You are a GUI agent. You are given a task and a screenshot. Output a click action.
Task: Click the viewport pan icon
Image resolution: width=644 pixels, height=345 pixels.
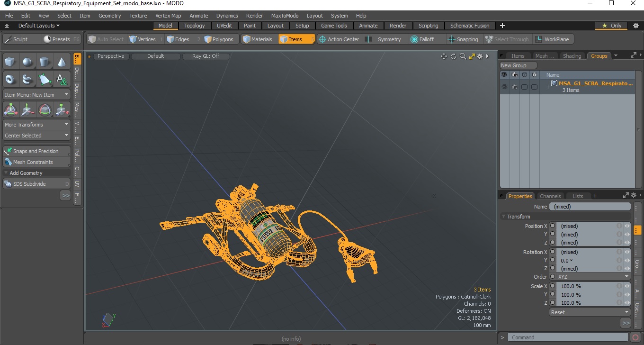444,56
